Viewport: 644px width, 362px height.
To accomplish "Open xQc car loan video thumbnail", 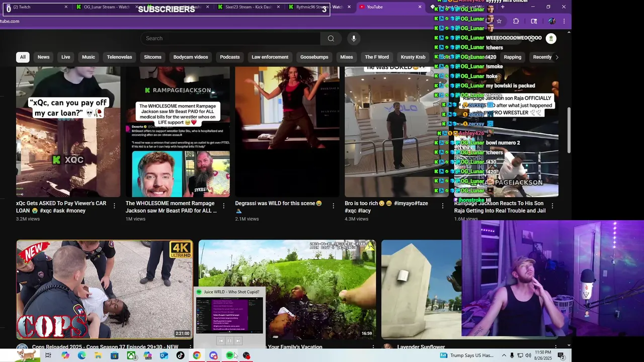I will pos(68,132).
